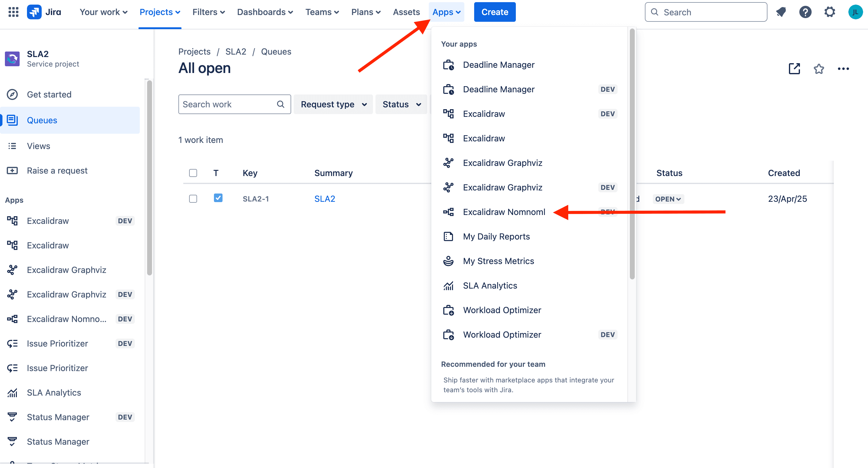Open the Request type filter dropdown
Image resolution: width=868 pixels, height=468 pixels.
click(x=333, y=104)
